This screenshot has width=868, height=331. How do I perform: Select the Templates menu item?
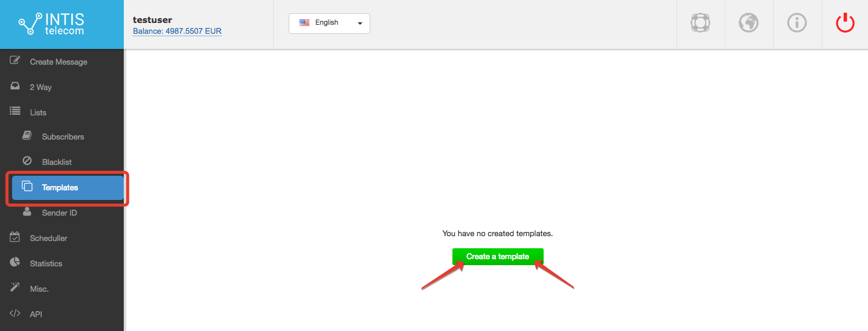tap(68, 187)
